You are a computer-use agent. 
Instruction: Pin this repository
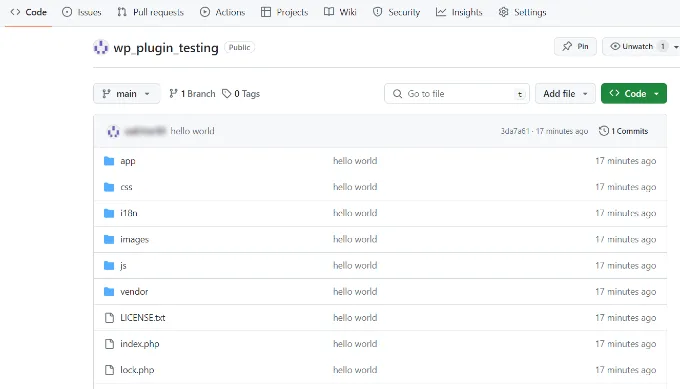(x=575, y=46)
